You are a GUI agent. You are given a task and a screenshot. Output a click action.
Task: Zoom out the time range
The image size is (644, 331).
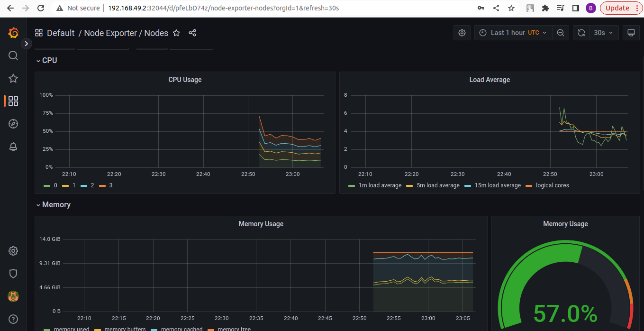tap(561, 33)
